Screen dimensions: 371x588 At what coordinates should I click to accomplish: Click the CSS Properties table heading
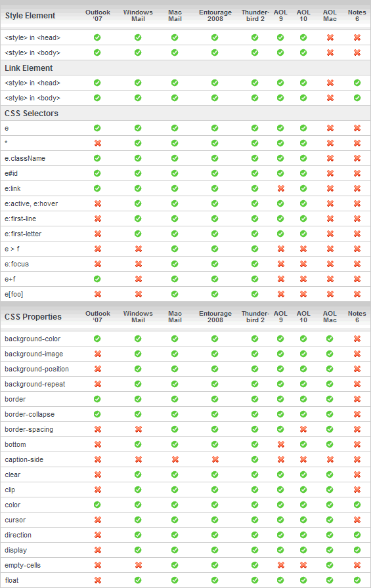click(x=33, y=317)
